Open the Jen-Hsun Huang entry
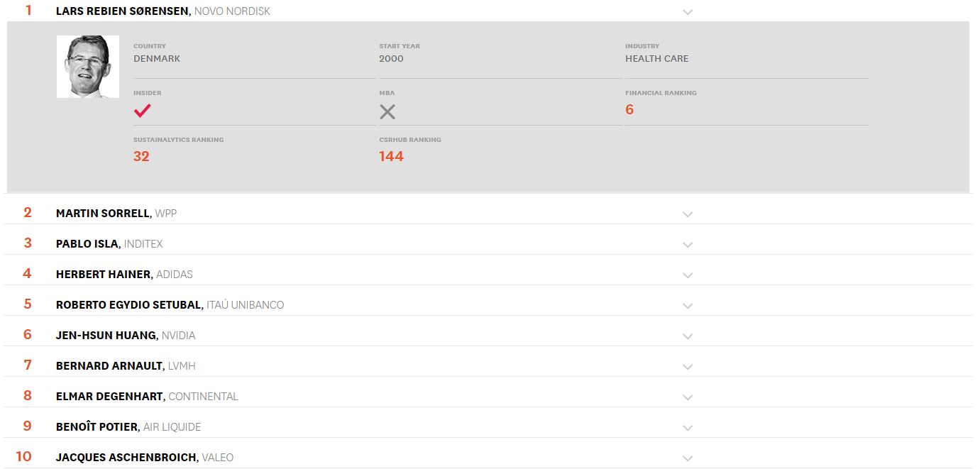The height and width of the screenshot is (469, 980). pyautogui.click(x=106, y=335)
